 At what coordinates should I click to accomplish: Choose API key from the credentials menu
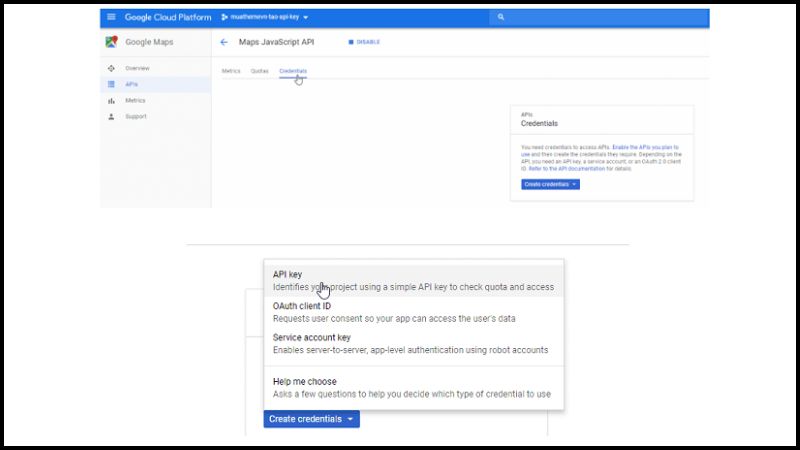pos(414,281)
